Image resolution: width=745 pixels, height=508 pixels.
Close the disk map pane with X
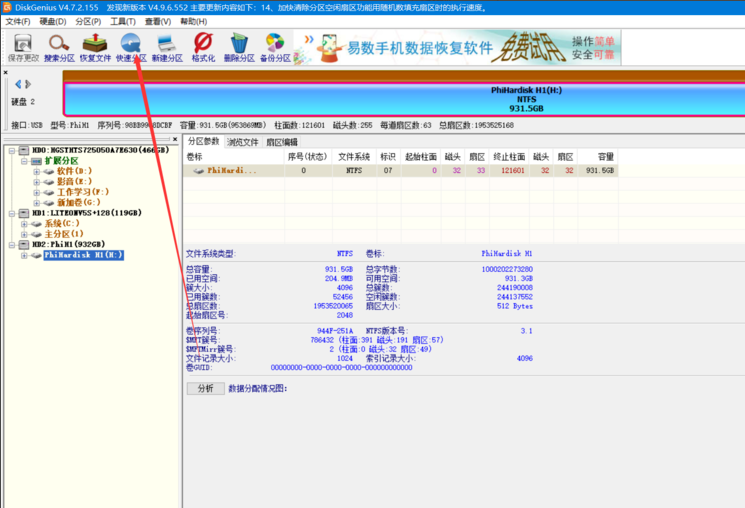coord(6,72)
